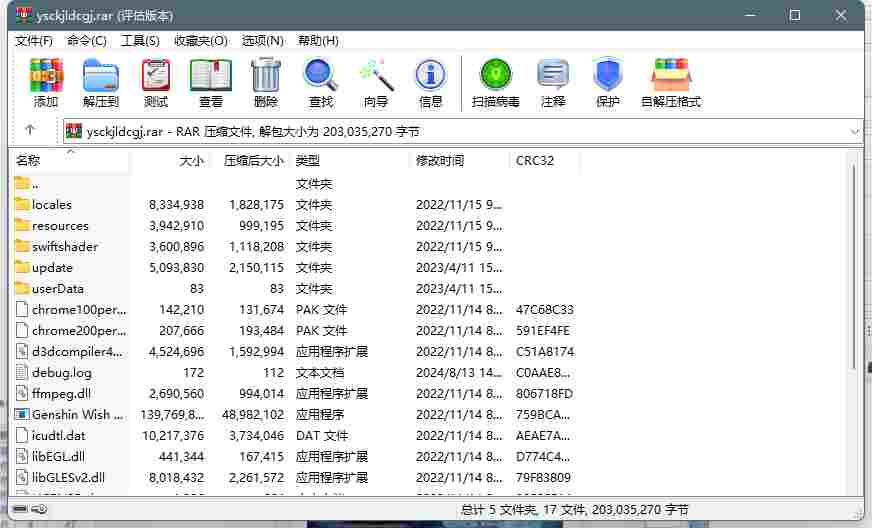Open the Tools (工具) menu
Viewport: 872px width, 528px height.
click(x=140, y=41)
